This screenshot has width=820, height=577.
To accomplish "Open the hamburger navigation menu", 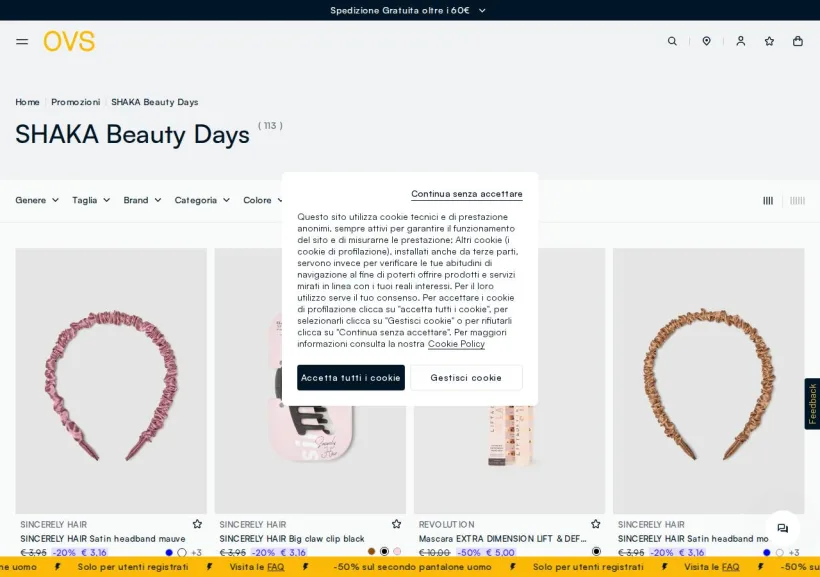I will [x=22, y=41].
